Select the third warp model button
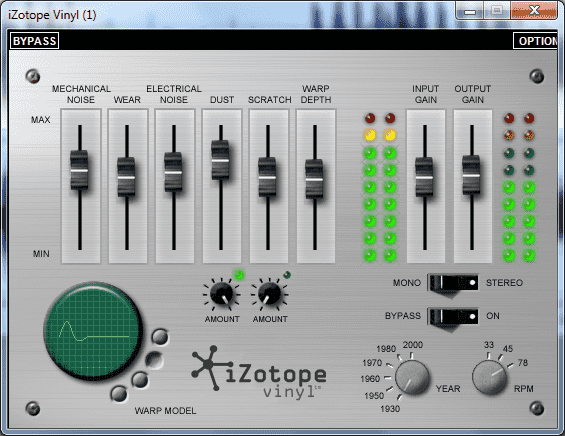 click(140, 379)
